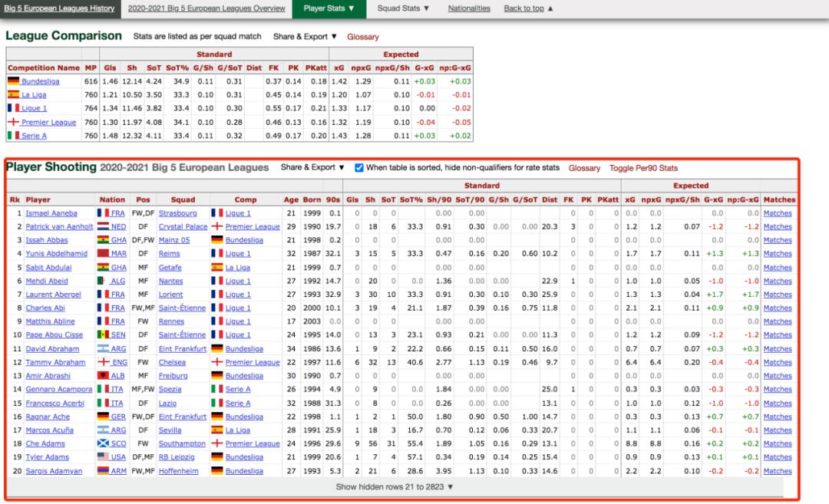This screenshot has width=829, height=504.
Task: Sort the player table by Dist column
Action: pyautogui.click(x=550, y=199)
